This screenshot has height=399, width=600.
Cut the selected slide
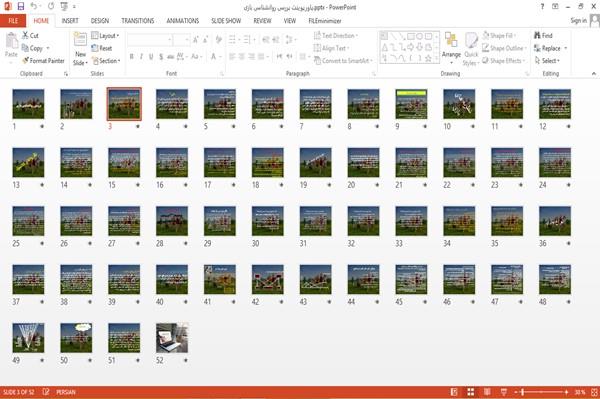coord(30,35)
